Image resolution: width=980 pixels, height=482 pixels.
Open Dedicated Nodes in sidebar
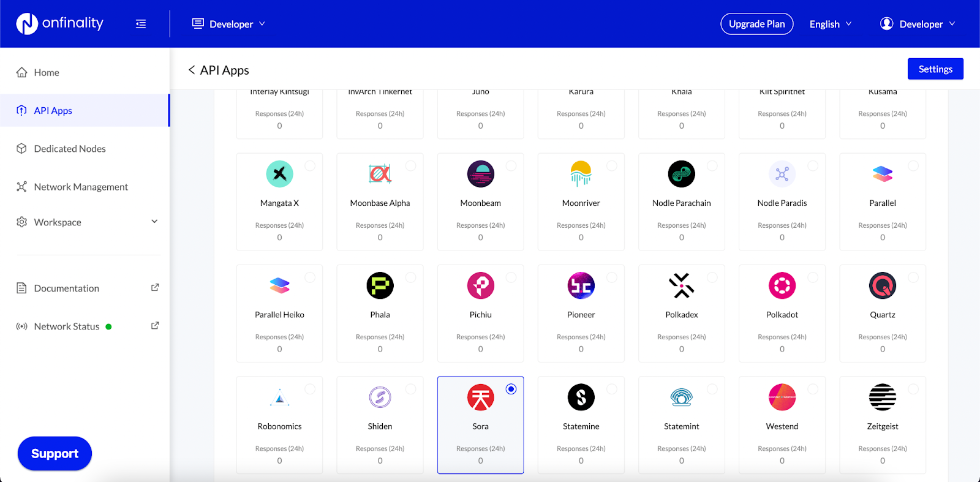pos(85,149)
